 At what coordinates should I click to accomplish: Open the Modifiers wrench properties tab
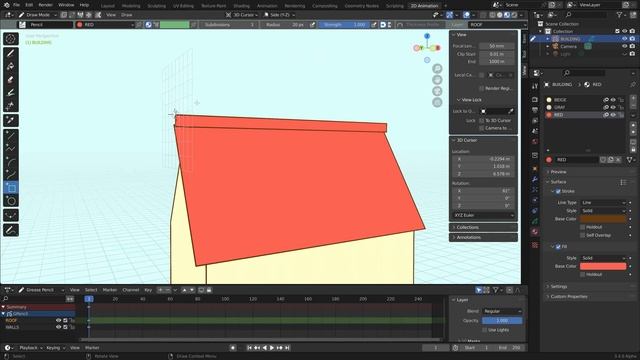tap(535, 179)
